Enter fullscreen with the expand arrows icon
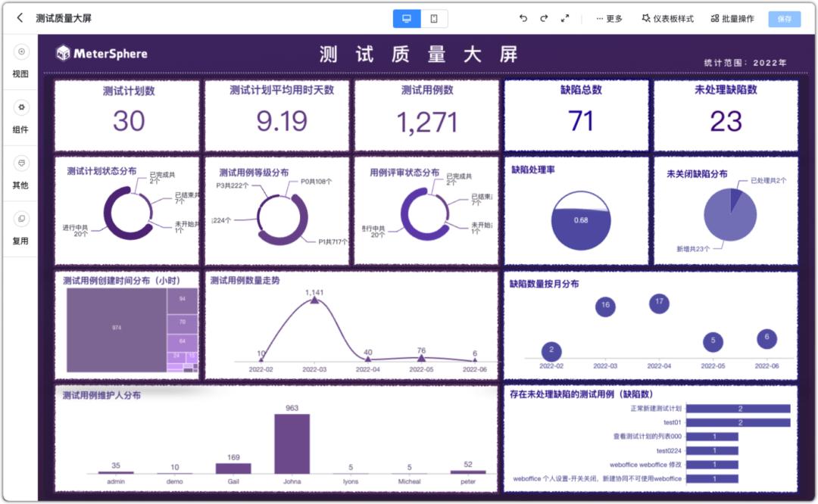Image resolution: width=818 pixels, height=504 pixels. coord(565,18)
